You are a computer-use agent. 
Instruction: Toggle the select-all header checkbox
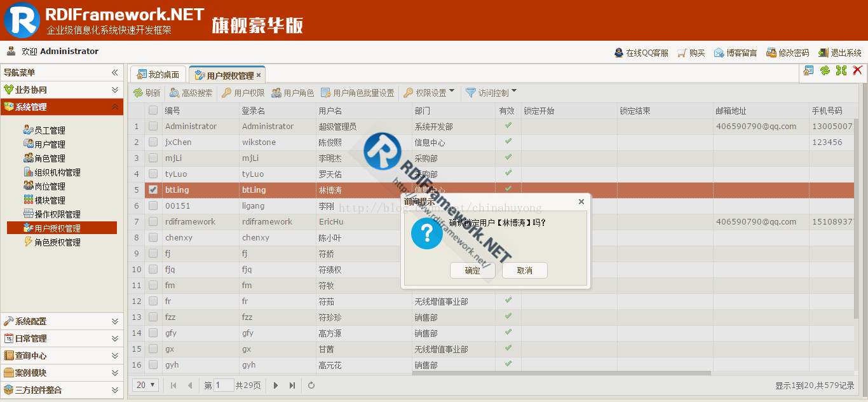[x=153, y=110]
